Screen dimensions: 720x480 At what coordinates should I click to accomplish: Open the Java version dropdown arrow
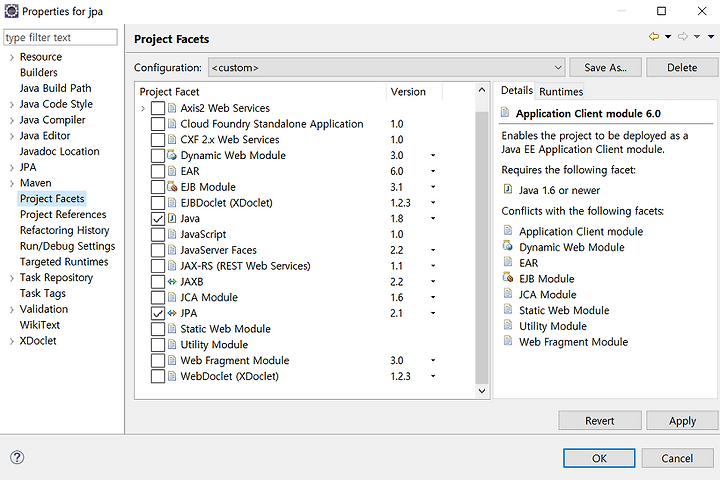coord(433,219)
